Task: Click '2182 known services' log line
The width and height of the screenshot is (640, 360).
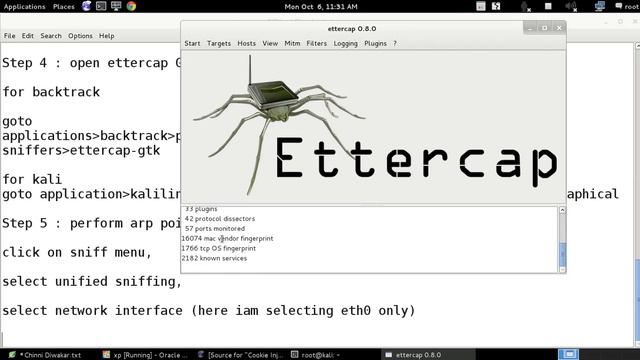Action: point(214,258)
